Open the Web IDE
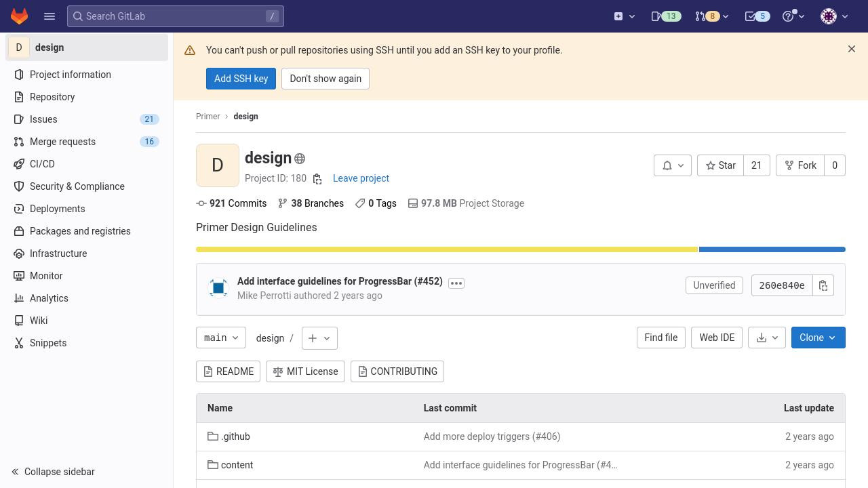The image size is (868, 488). pyautogui.click(x=717, y=338)
